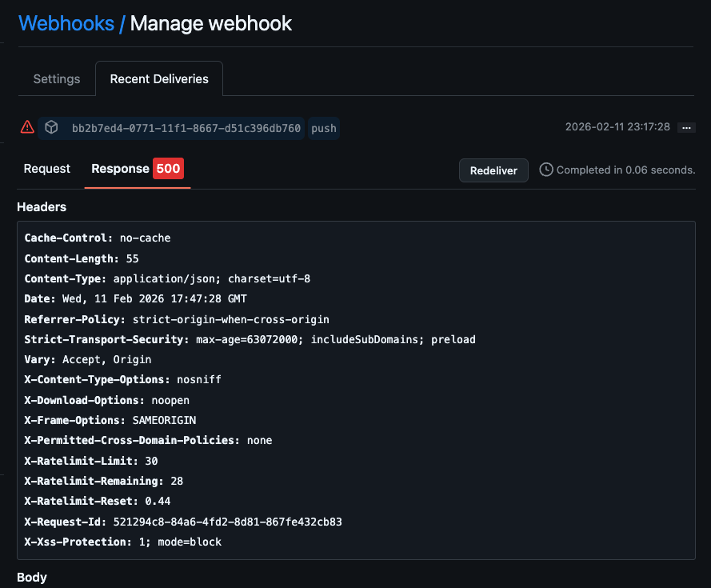Click the Completed in 0.06 seconds text
This screenshot has height=588, width=711.
click(x=625, y=170)
